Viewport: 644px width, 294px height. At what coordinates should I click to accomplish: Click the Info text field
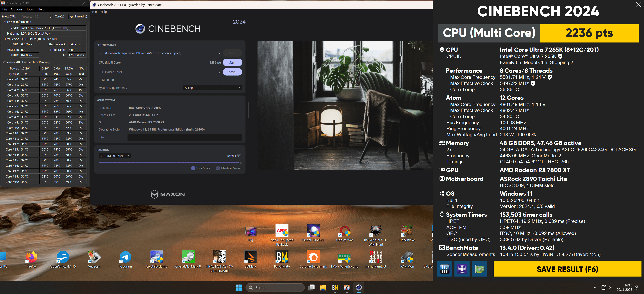(185, 137)
